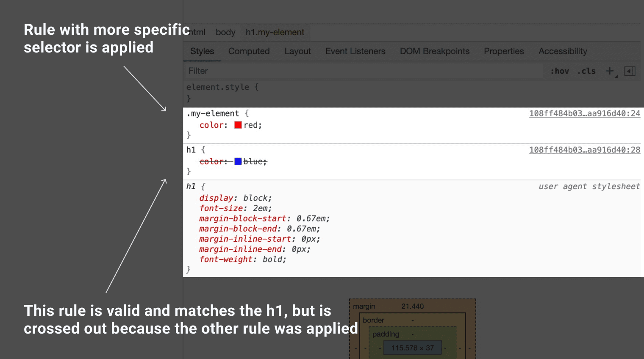Switch to the Computed tab
Screen dimensions: 644x359
point(249,51)
